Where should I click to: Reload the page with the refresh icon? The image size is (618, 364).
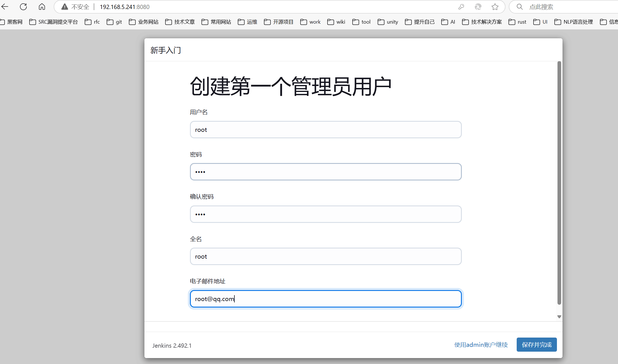23,7
